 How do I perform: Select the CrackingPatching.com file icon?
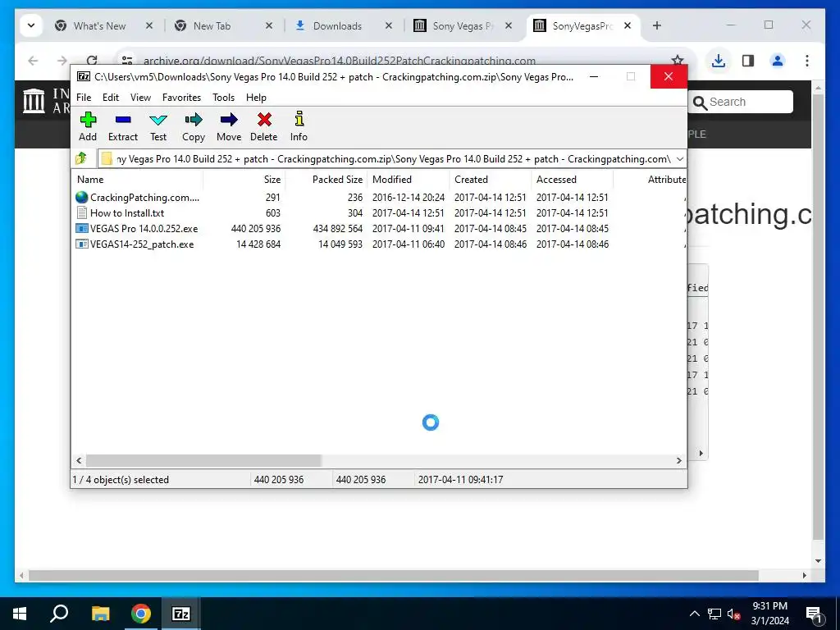coord(81,197)
